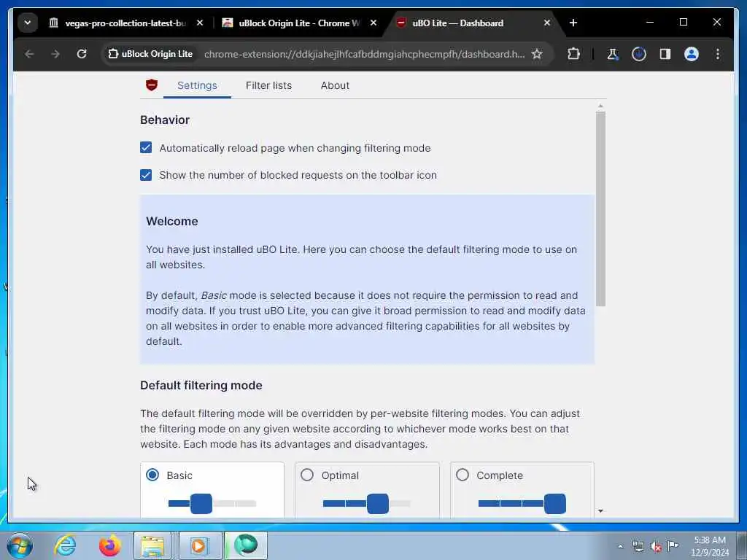Open the Chrome profile avatar
Screen dimensions: 747x560
692,54
